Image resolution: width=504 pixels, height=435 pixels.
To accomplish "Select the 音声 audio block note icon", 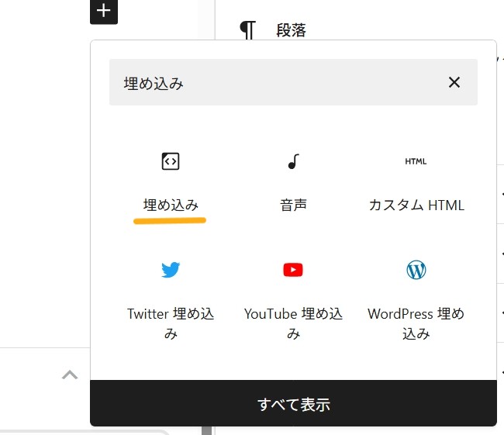I will [x=293, y=161].
